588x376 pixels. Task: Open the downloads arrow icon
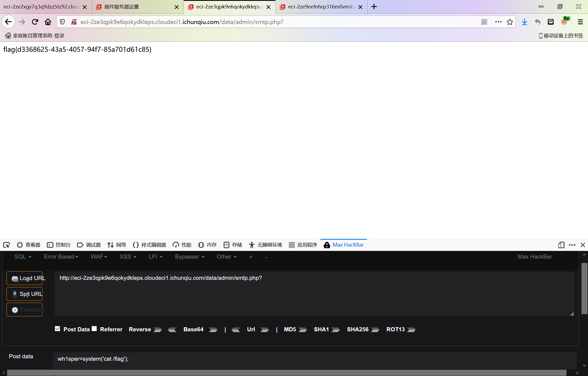(x=524, y=22)
